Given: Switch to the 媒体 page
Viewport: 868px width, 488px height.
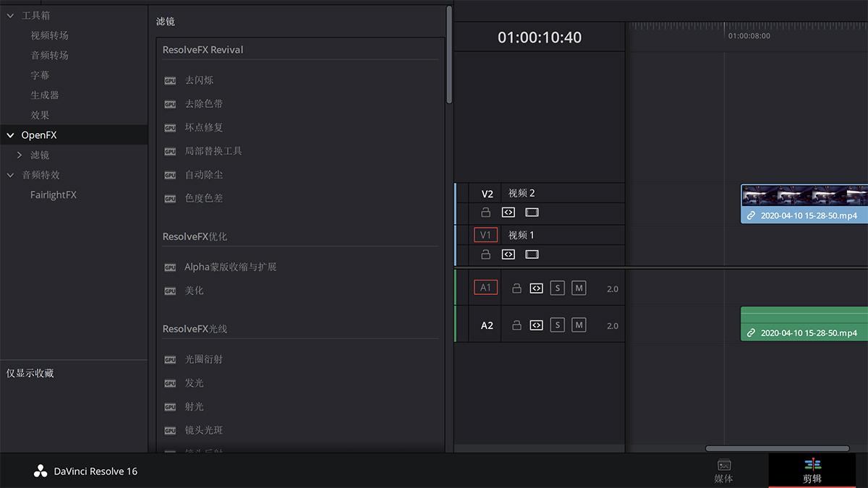Looking at the screenshot, I should pyautogui.click(x=723, y=471).
